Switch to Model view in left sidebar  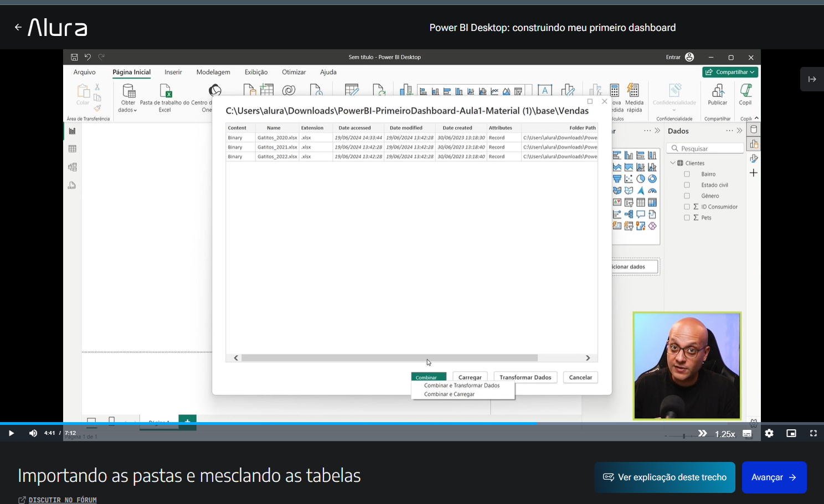[x=72, y=167]
